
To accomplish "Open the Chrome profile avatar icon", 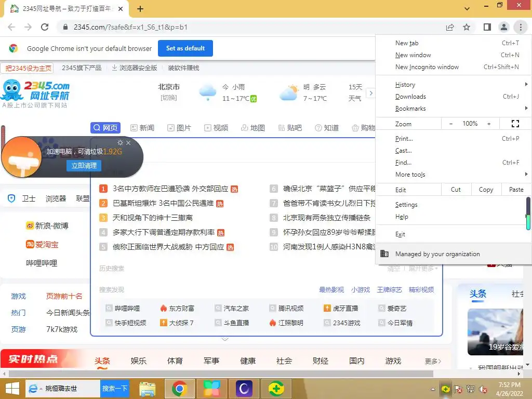I will click(x=504, y=27).
